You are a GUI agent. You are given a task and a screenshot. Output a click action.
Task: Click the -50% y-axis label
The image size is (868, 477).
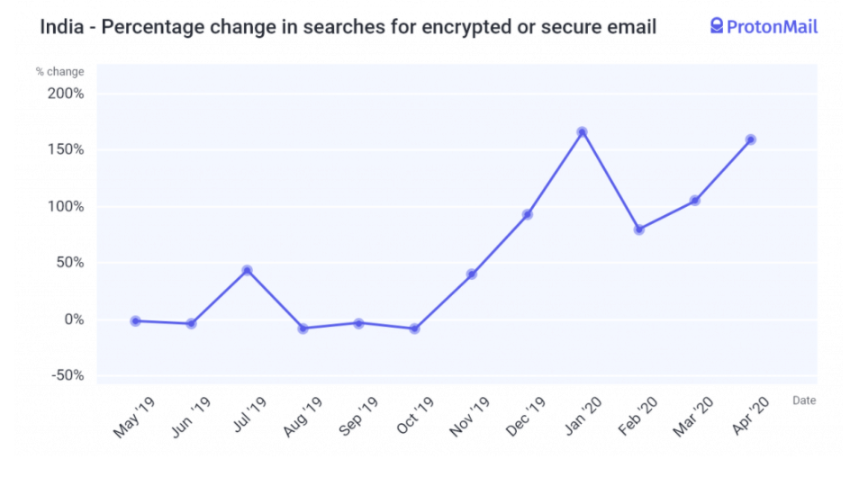[65, 375]
